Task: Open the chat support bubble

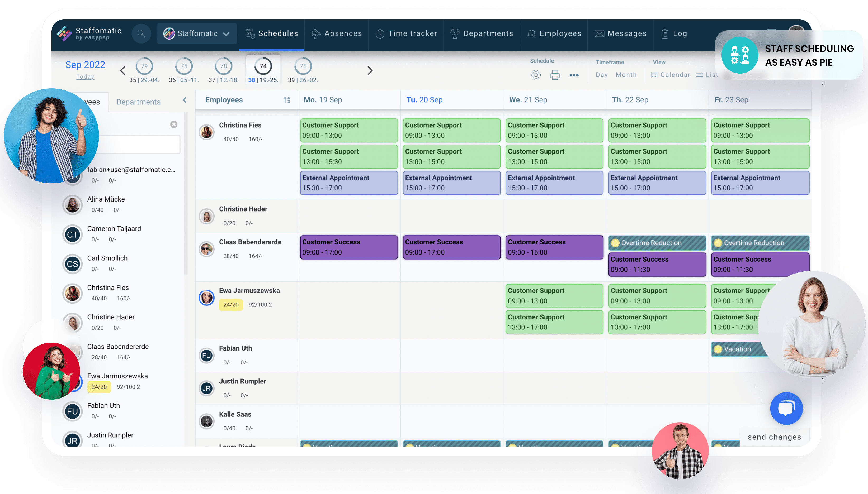Action: point(786,408)
